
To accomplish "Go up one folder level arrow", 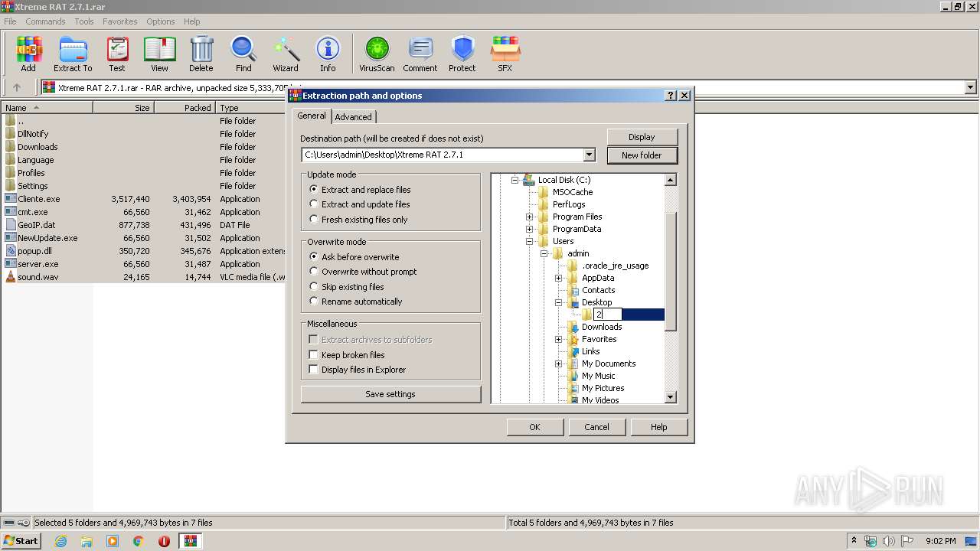I will (x=17, y=87).
